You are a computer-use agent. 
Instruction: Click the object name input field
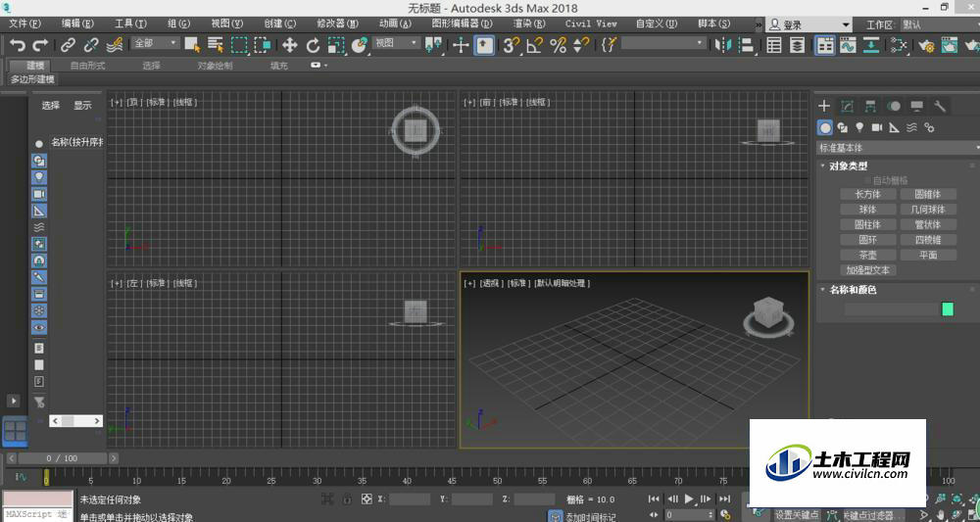tap(892, 309)
